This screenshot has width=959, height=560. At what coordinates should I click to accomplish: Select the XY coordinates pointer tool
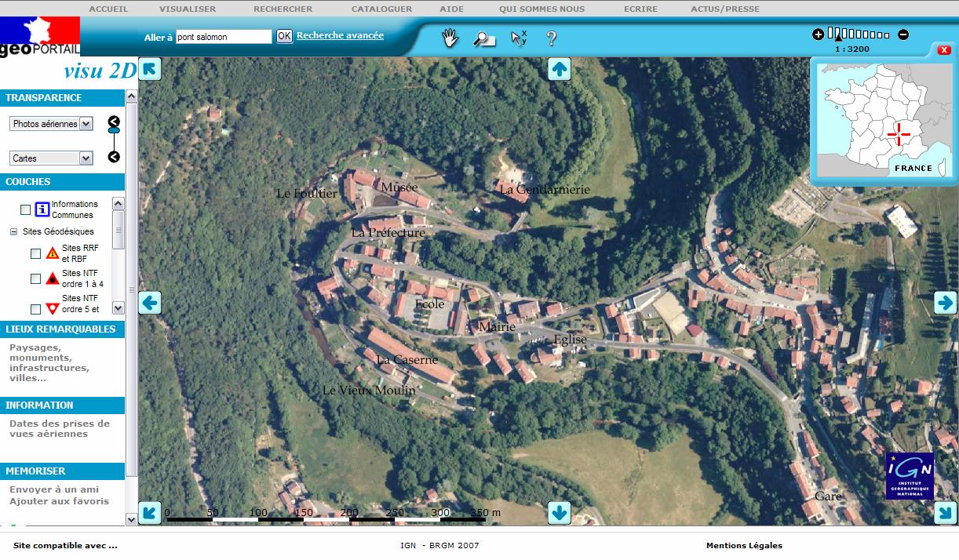point(519,38)
